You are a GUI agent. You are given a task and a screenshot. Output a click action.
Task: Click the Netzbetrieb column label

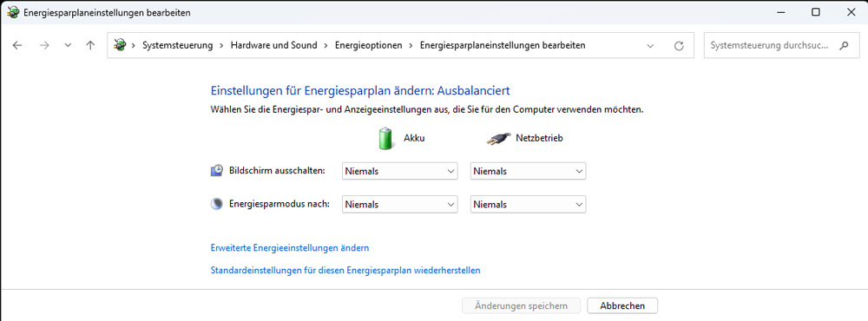(539, 138)
